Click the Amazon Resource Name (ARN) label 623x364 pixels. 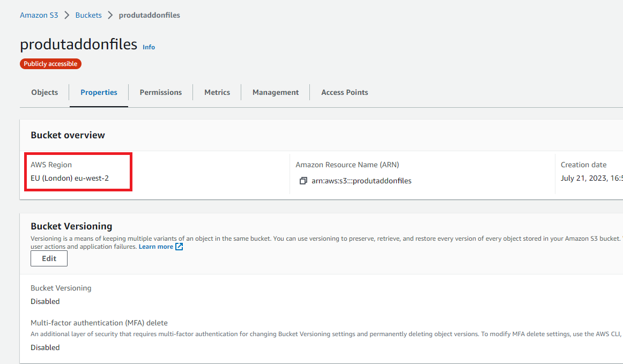point(347,165)
